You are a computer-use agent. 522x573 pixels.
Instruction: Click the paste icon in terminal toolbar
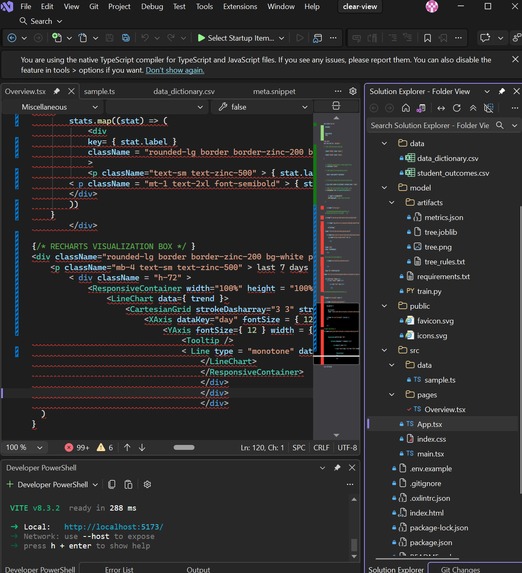[128, 485]
